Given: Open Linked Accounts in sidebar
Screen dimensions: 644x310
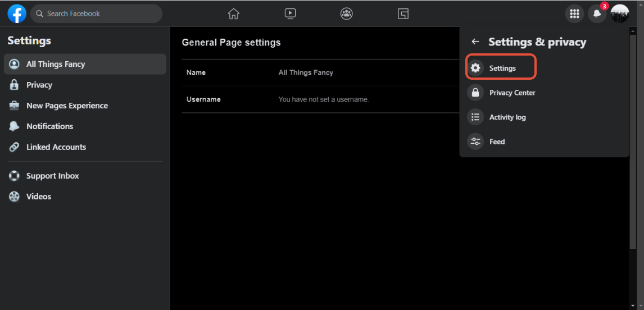Looking at the screenshot, I should click(85, 147).
